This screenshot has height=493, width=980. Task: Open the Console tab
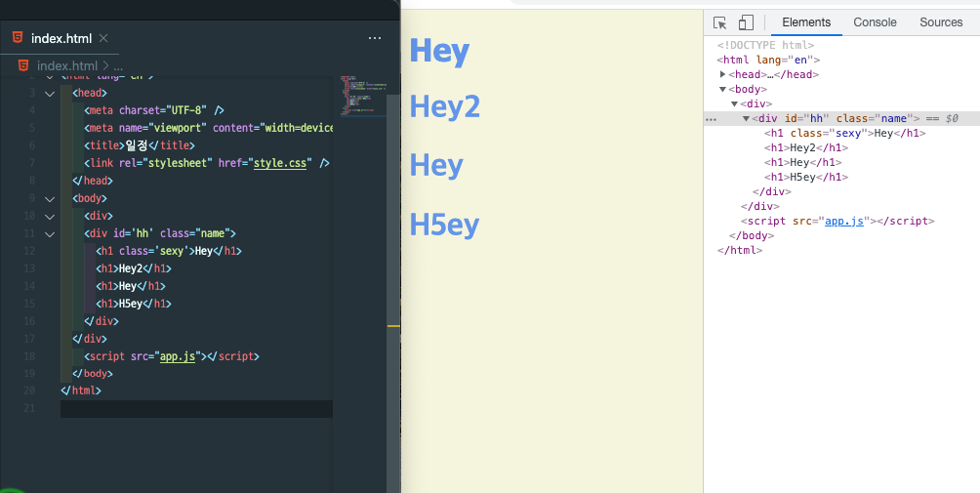pyautogui.click(x=875, y=22)
